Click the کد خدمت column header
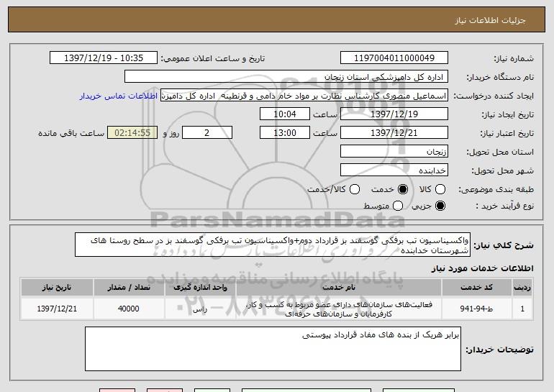554x392 pixels. [476, 288]
